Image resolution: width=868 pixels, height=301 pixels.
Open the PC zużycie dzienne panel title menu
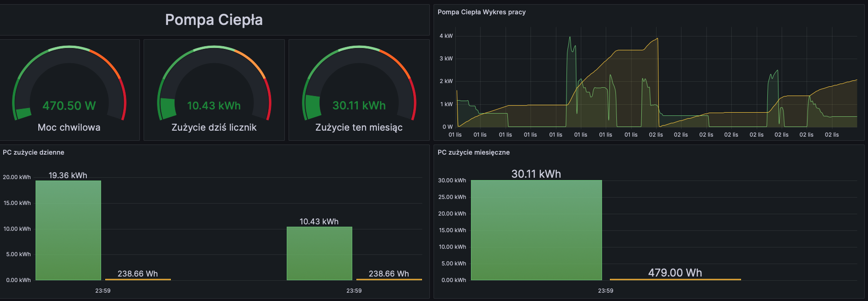(x=33, y=152)
